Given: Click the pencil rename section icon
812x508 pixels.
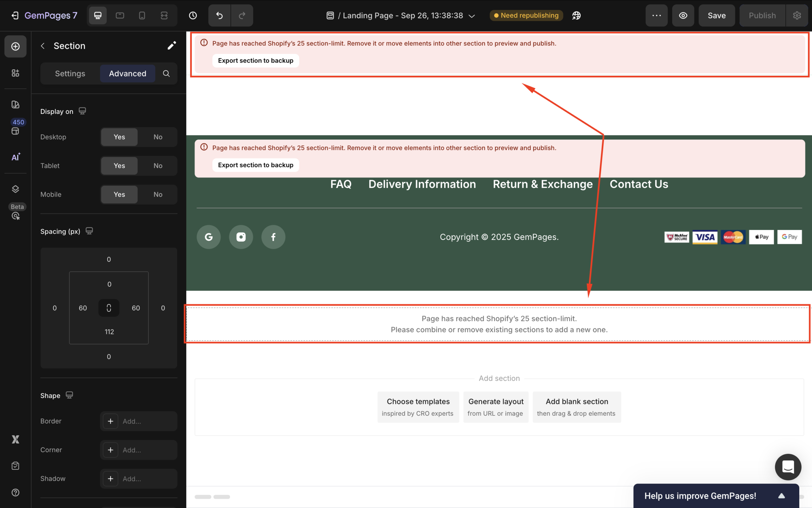Looking at the screenshot, I should (x=172, y=46).
